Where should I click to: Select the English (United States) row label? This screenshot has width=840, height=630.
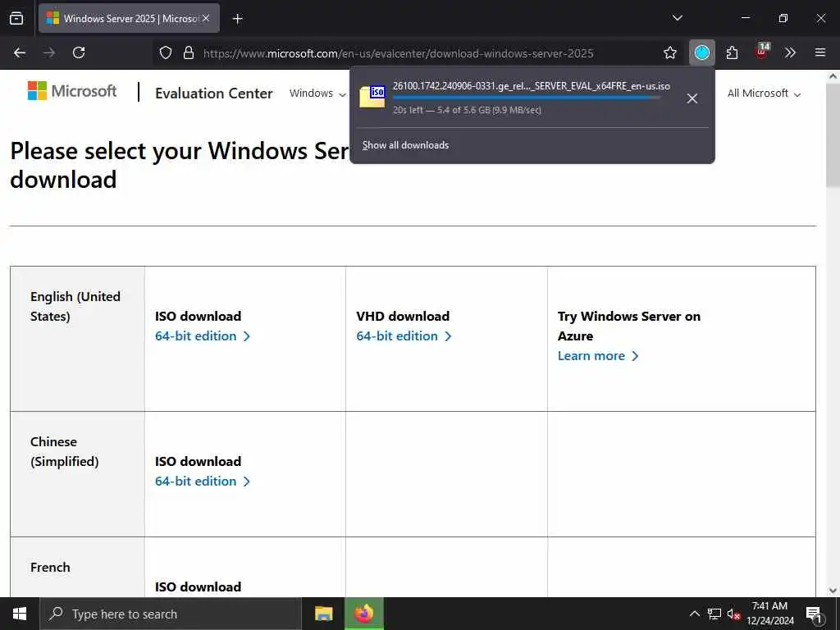(x=75, y=307)
